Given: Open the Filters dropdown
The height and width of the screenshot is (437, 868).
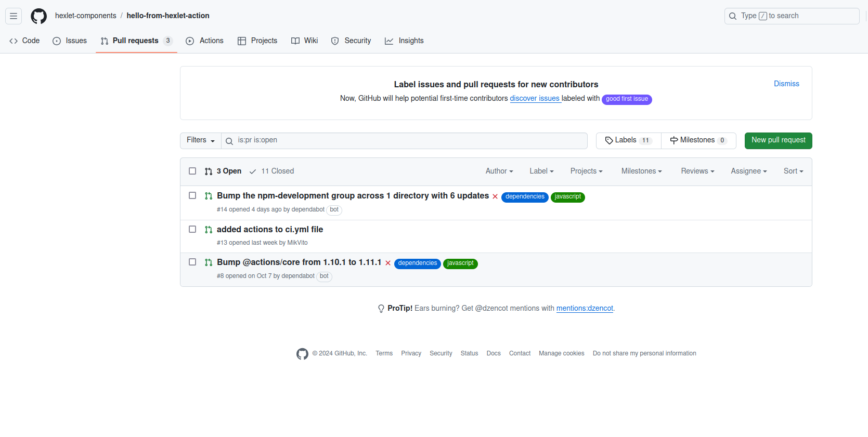Looking at the screenshot, I should click(x=201, y=140).
